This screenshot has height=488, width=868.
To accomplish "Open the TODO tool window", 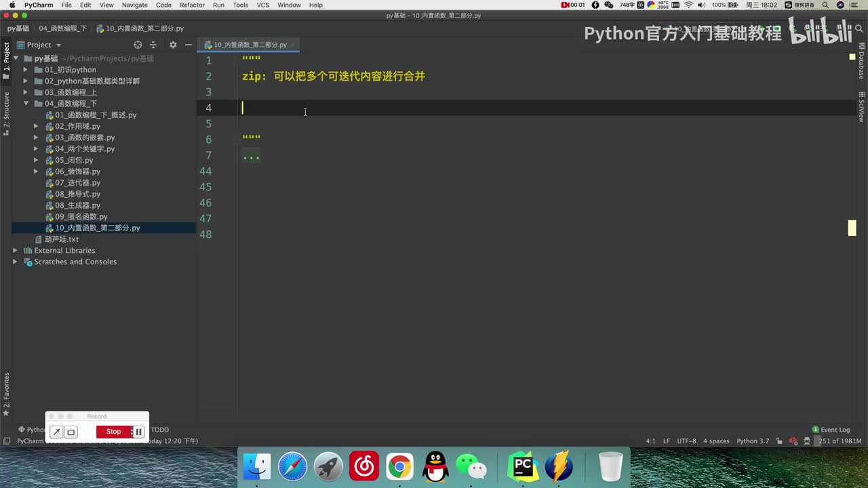I will pos(159,430).
